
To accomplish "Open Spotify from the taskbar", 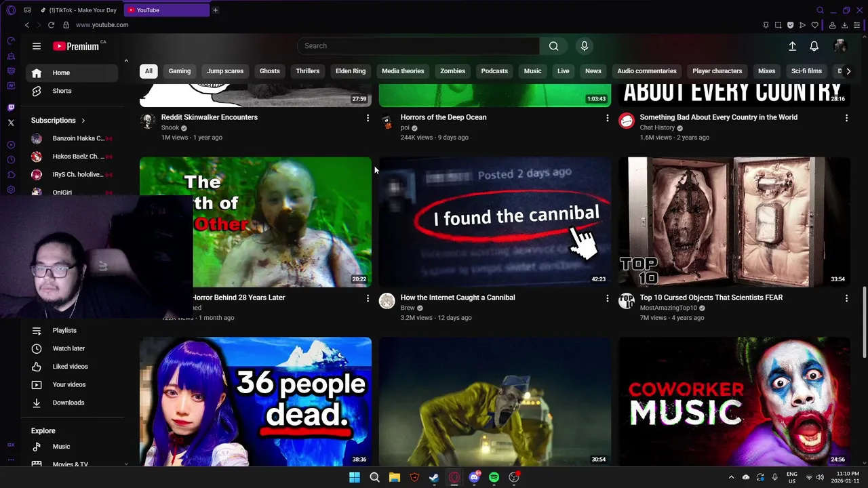I will point(494,477).
